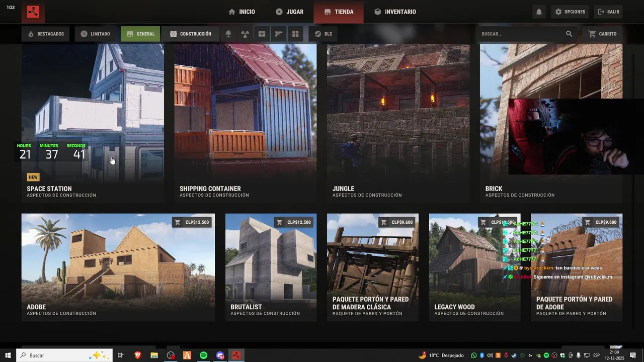The height and width of the screenshot is (362, 644).
Task: Select the four-squares grid category icon
Action: 295,34
